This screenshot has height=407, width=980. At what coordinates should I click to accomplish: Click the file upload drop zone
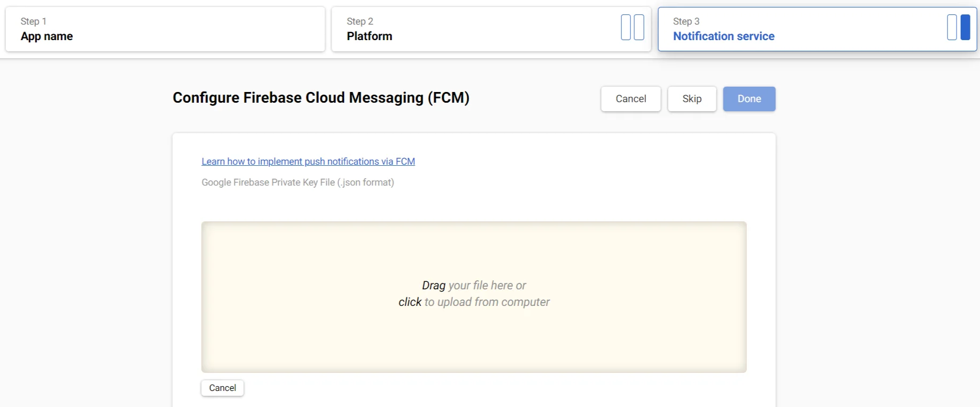coord(474,297)
